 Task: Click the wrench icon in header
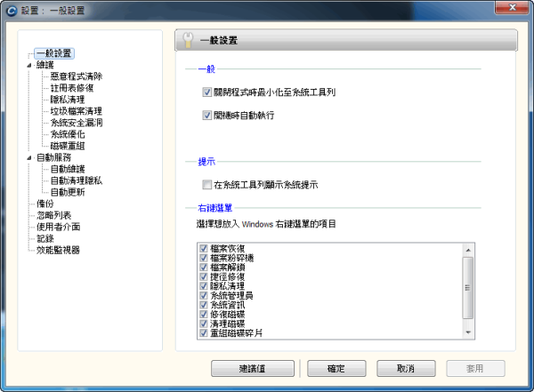pyautogui.click(x=188, y=40)
